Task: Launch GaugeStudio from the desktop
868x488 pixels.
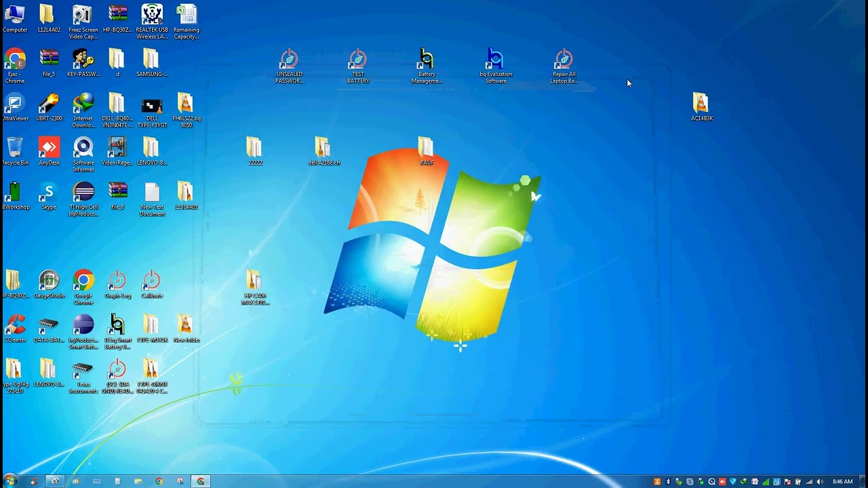Action: click(x=48, y=284)
